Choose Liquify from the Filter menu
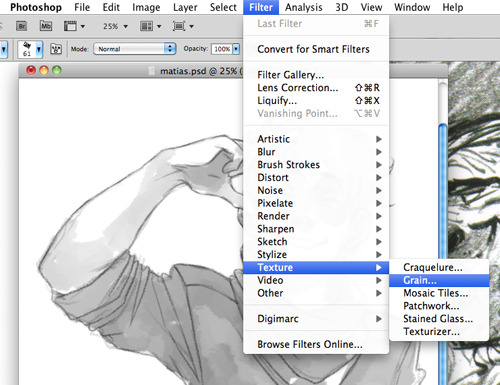500x385 pixels. coord(316,101)
